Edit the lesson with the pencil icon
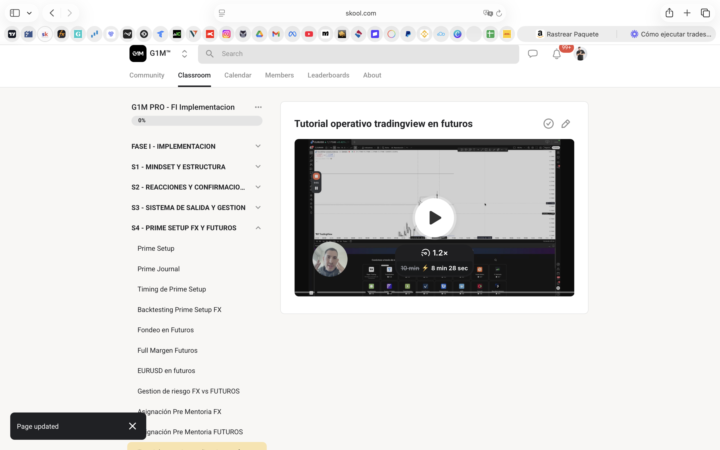The image size is (720, 450). click(566, 124)
